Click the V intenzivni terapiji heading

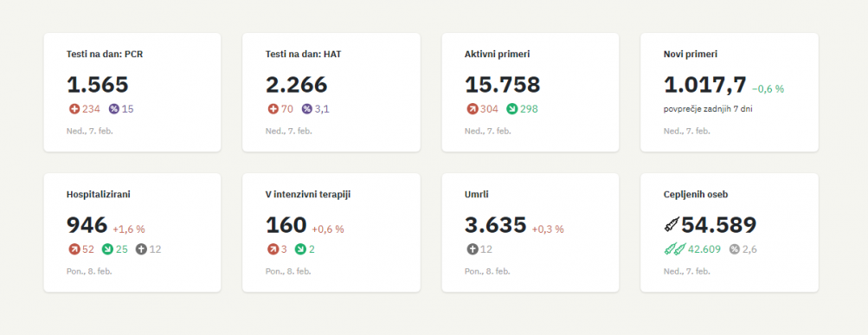(x=308, y=195)
